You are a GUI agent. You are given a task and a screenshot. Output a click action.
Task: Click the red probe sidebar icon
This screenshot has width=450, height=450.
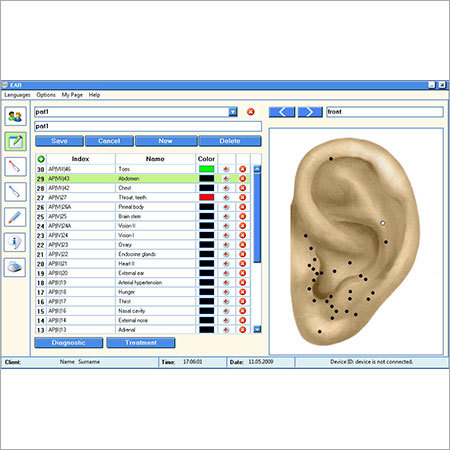[15, 166]
